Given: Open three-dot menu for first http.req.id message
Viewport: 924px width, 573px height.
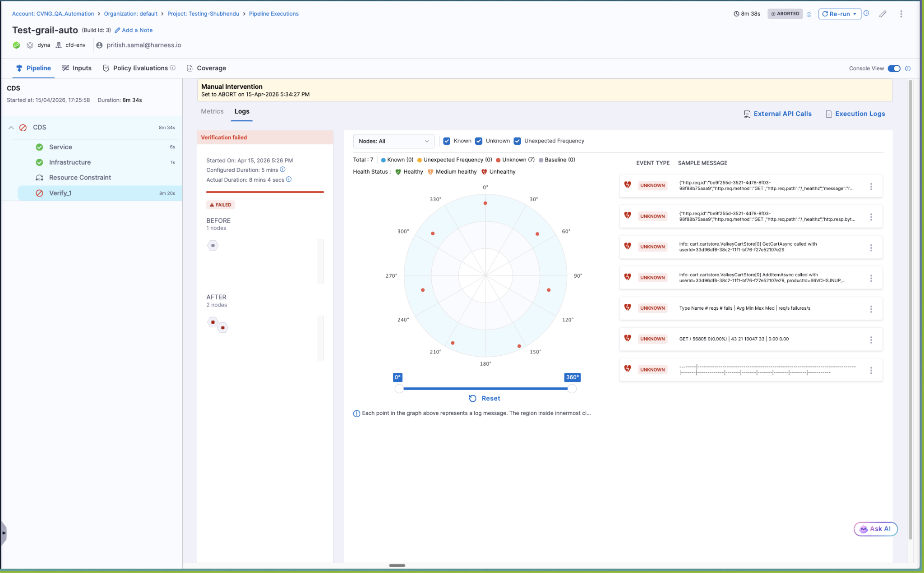Looking at the screenshot, I should click(x=871, y=186).
